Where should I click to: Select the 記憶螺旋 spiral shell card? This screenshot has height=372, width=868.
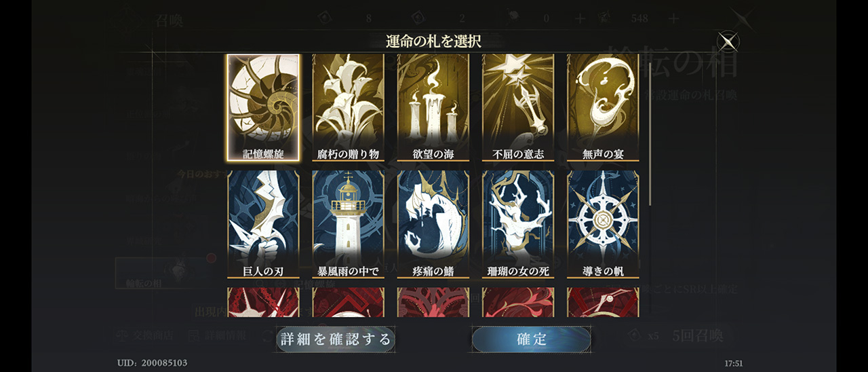pos(263,107)
